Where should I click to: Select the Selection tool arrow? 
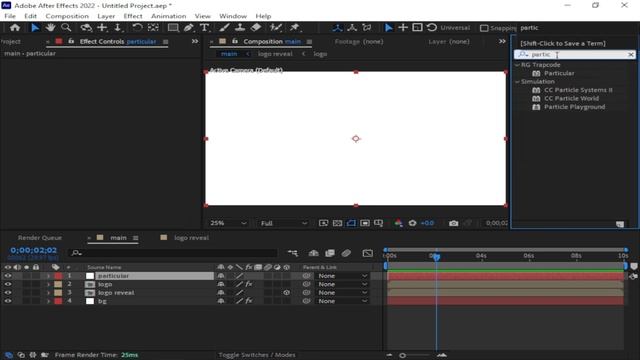pos(35,28)
